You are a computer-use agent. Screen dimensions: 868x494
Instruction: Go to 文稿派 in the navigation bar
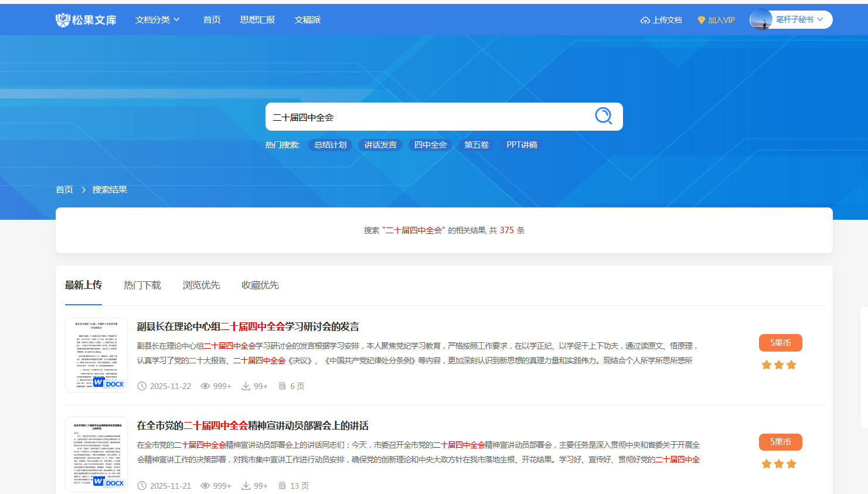click(x=307, y=20)
